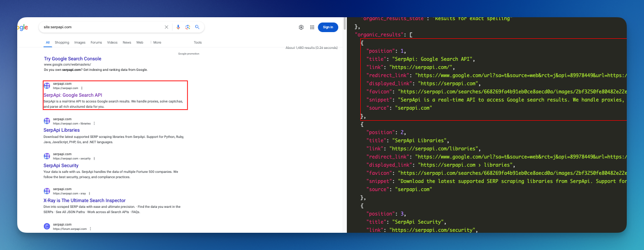The height and width of the screenshot is (250, 644).
Task: Click the X-Ray result snippet text
Action: click(112, 209)
